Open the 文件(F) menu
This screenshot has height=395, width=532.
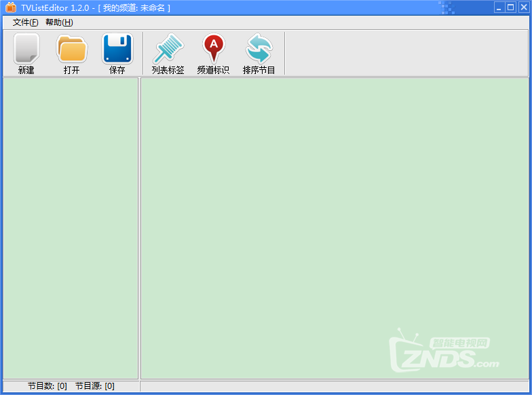pos(26,22)
